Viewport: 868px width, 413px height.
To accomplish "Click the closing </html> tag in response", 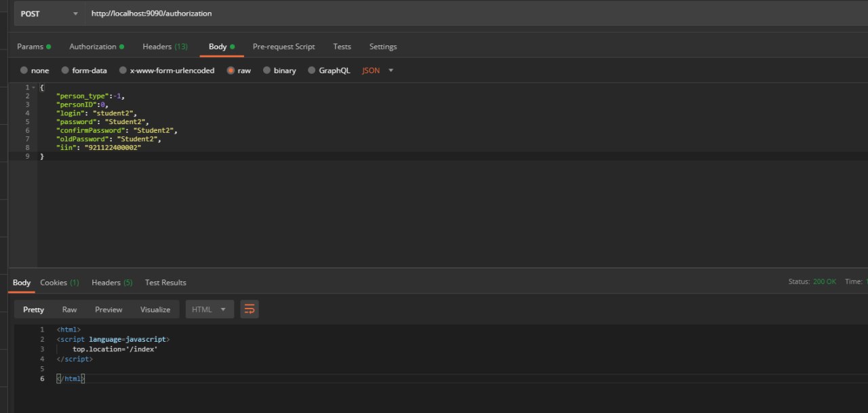I will 71,379.
